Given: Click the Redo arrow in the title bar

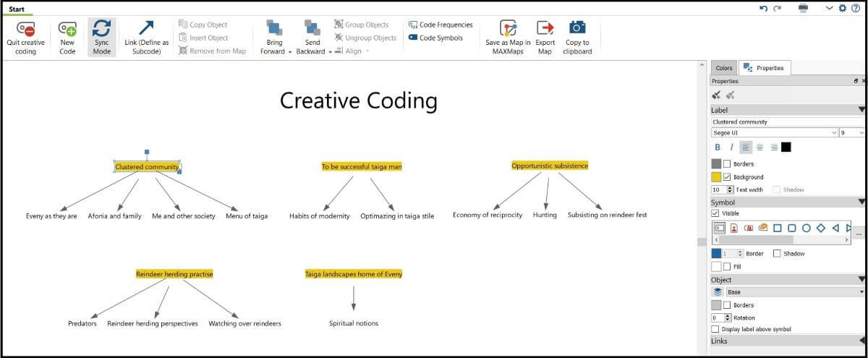Looking at the screenshot, I should point(778,8).
